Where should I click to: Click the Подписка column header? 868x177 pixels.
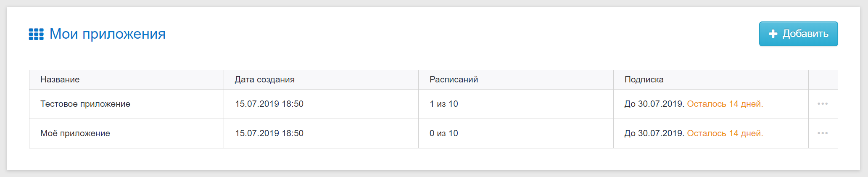click(644, 79)
